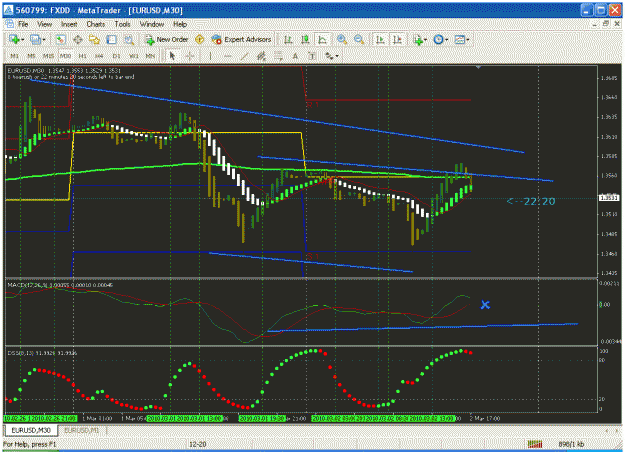Select the MN timeframe
This screenshot has height=452, width=625.
pyautogui.click(x=150, y=56)
